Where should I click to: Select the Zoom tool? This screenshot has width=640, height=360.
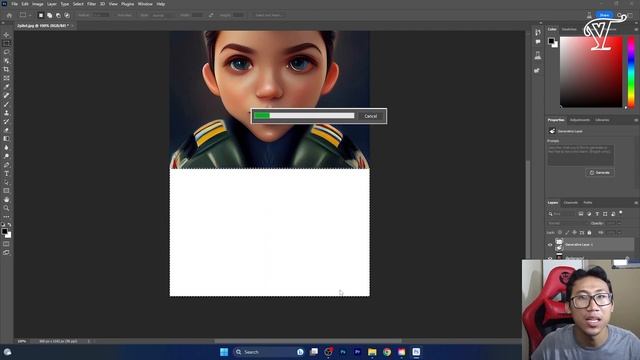(x=6, y=208)
